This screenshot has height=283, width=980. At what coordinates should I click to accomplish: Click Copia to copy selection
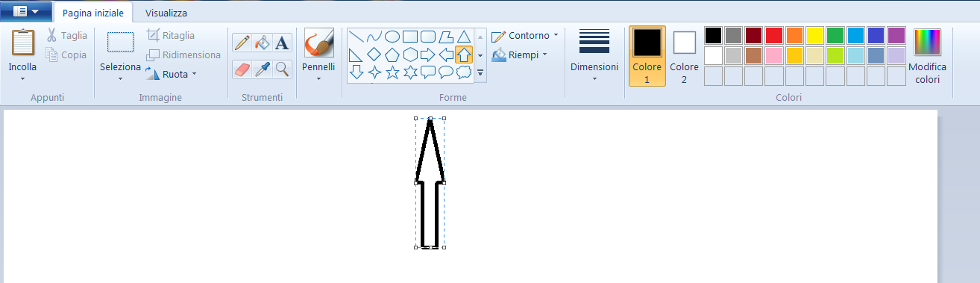click(x=66, y=55)
